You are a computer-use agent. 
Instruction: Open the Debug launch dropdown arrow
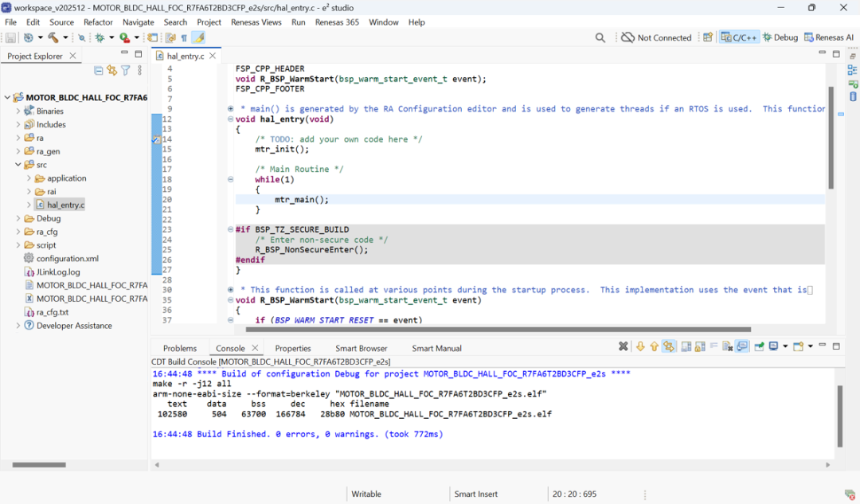click(x=111, y=38)
